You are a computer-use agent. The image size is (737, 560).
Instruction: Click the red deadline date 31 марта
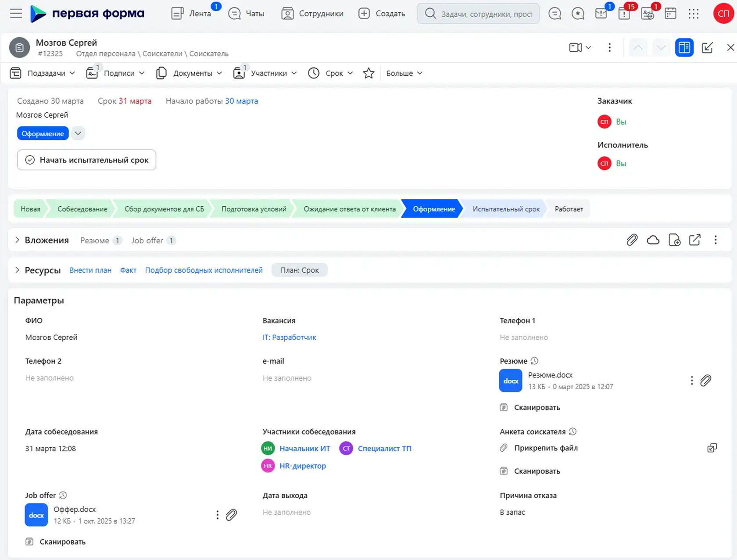pyautogui.click(x=135, y=101)
